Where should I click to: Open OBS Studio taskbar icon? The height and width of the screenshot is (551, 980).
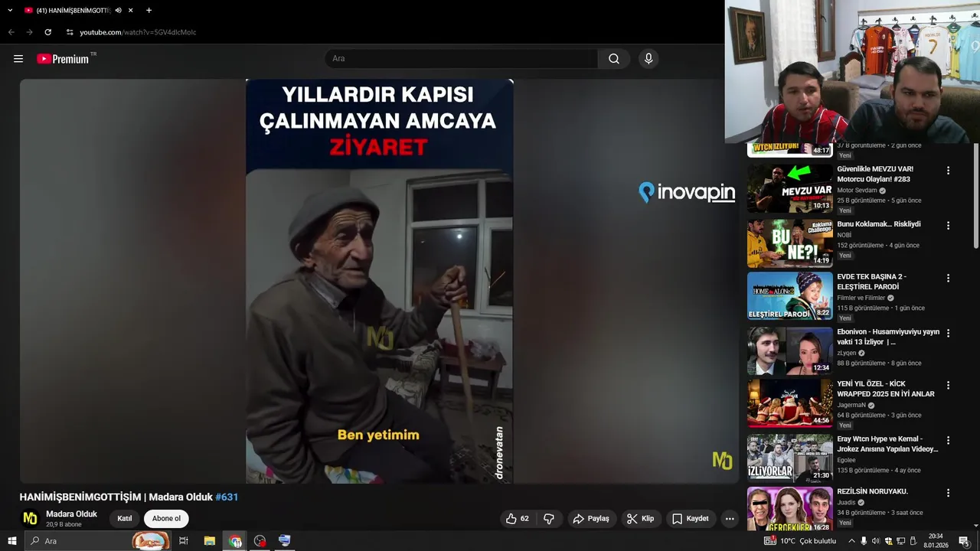point(260,541)
